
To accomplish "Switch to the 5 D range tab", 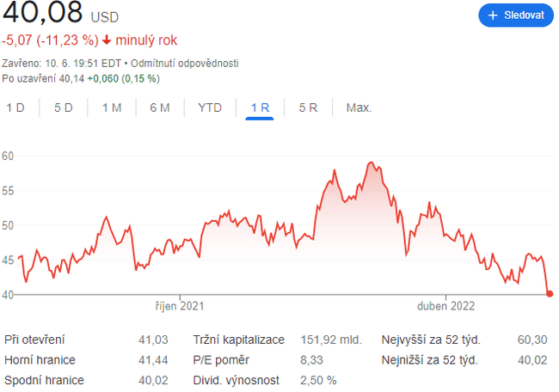I will pyautogui.click(x=64, y=107).
